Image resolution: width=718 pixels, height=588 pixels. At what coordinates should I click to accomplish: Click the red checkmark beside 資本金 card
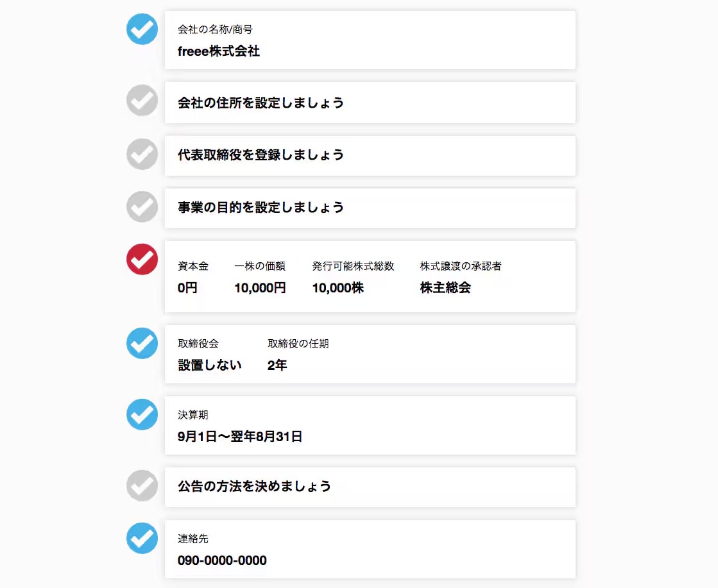click(142, 260)
